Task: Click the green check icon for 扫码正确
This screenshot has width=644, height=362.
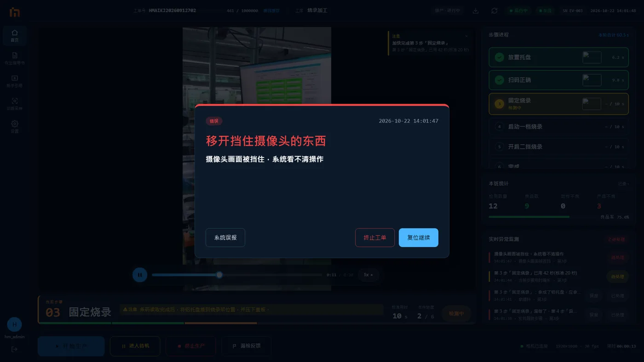Action: 499,80
